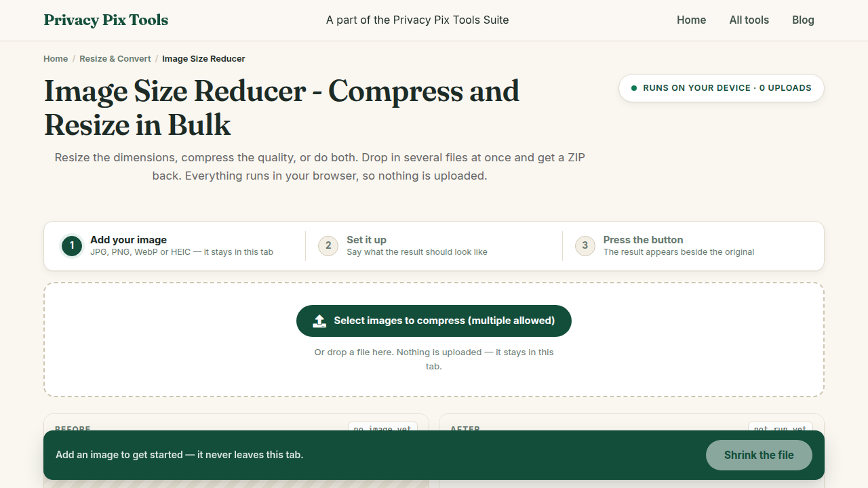Select the Add your image step
The width and height of the screenshot is (868, 488).
coord(175,246)
